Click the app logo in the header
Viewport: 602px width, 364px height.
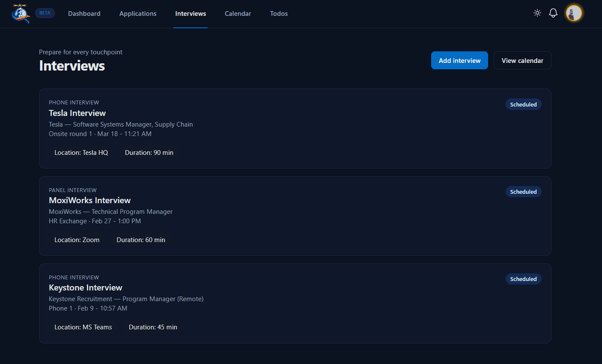tap(21, 13)
